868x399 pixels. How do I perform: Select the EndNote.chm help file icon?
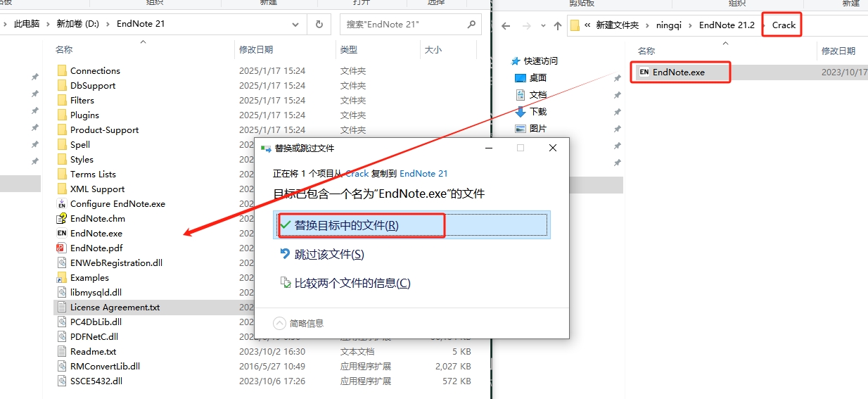(61, 218)
